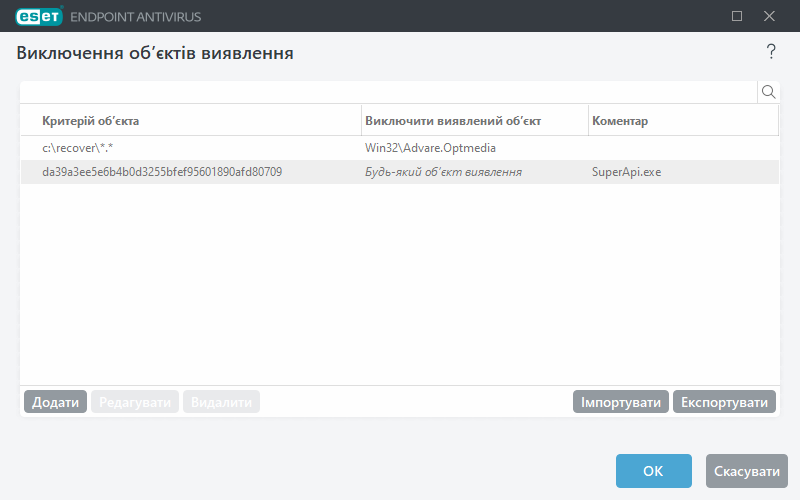The image size is (800, 500).
Task: Click the Додати button
Action: 56,402
